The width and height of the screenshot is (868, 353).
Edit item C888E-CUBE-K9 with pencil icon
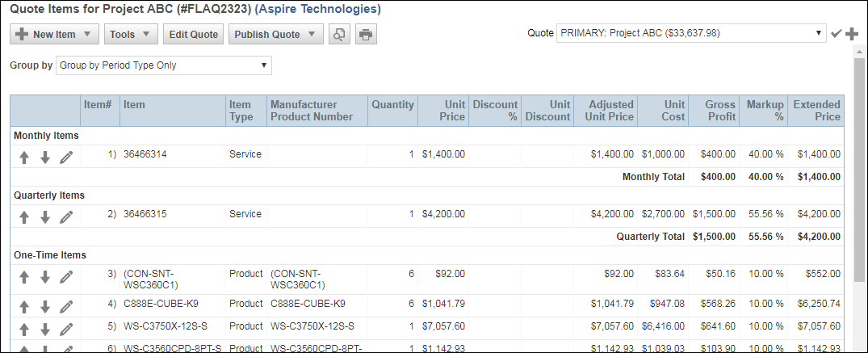pos(66,307)
